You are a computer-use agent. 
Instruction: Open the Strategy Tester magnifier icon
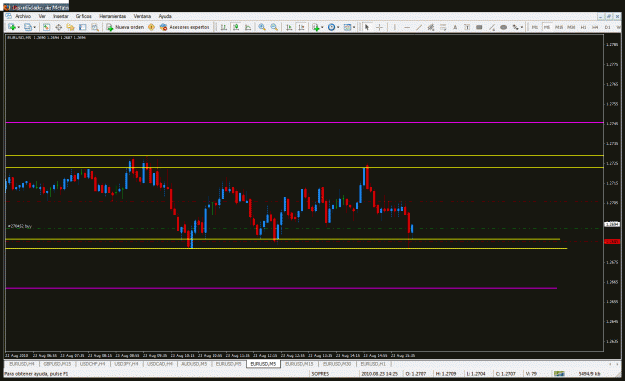point(95,27)
